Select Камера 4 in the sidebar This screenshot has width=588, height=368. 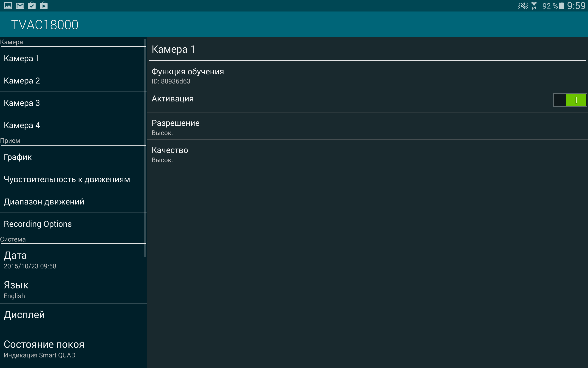(73, 125)
